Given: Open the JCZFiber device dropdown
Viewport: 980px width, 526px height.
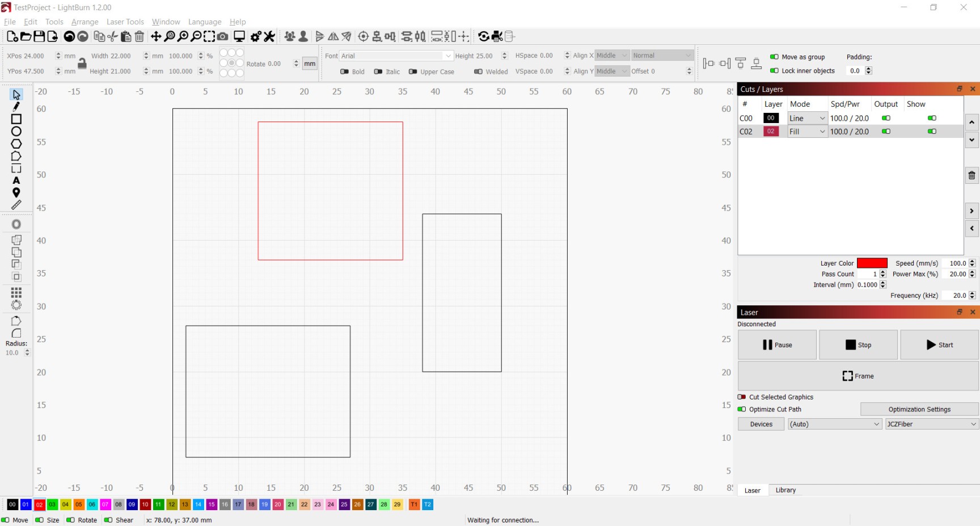Looking at the screenshot, I should [x=932, y=424].
